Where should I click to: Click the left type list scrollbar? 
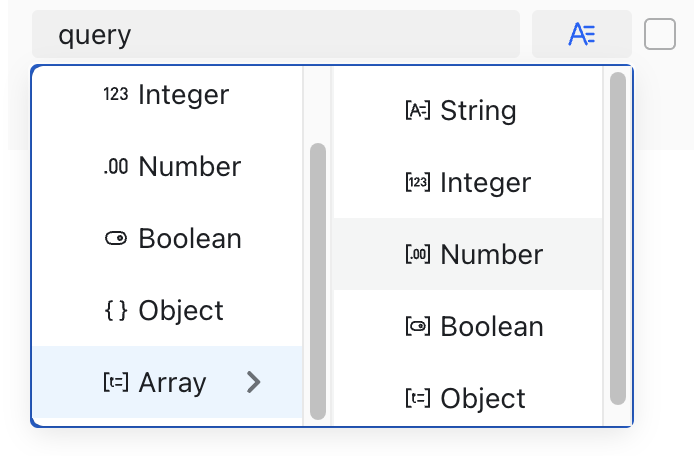318,281
